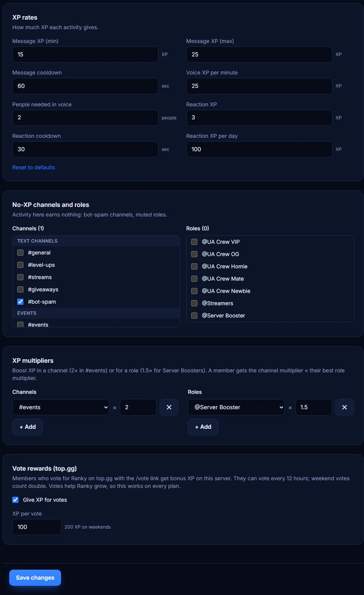Viewport: 364px width, 595px height.
Task: Click the 'XP multipliers' heading
Action: point(33,360)
